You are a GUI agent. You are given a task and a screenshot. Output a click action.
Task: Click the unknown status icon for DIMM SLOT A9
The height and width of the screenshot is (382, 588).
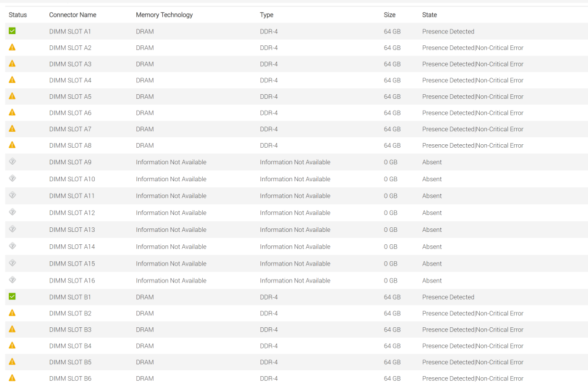12,161
